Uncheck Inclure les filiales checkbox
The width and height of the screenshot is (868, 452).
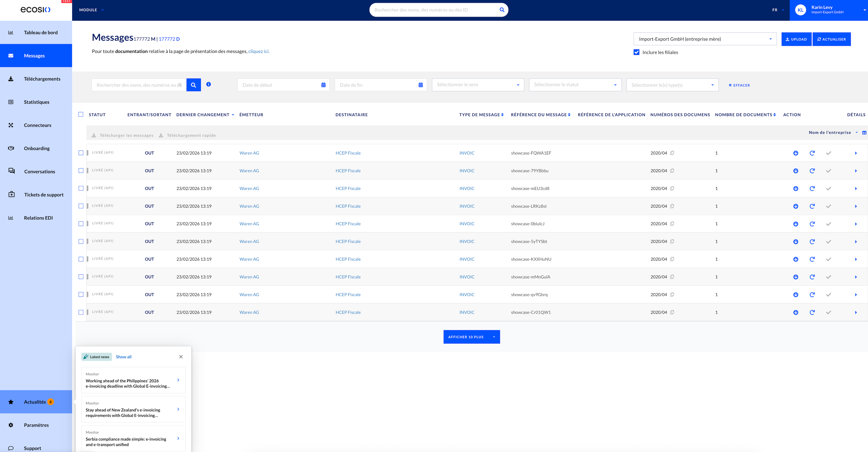[637, 52]
